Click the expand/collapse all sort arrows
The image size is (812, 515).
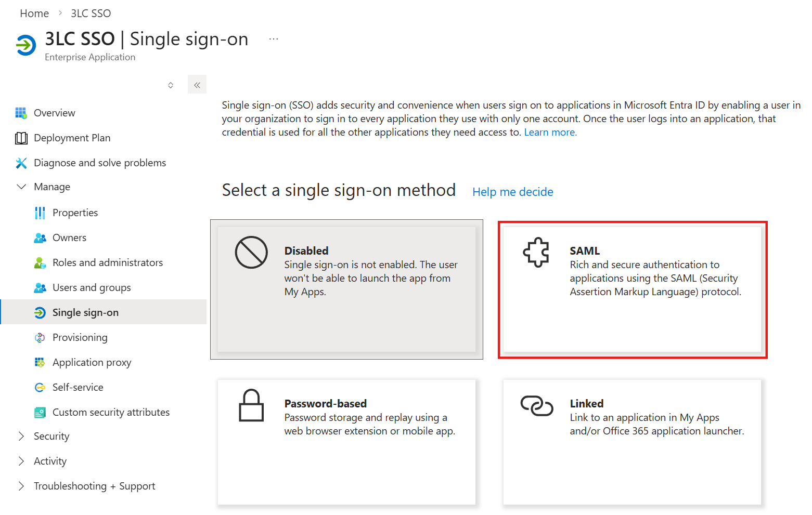click(171, 85)
